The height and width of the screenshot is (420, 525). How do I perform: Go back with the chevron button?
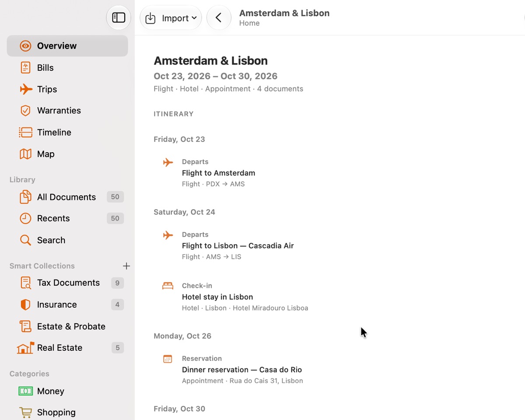219,17
